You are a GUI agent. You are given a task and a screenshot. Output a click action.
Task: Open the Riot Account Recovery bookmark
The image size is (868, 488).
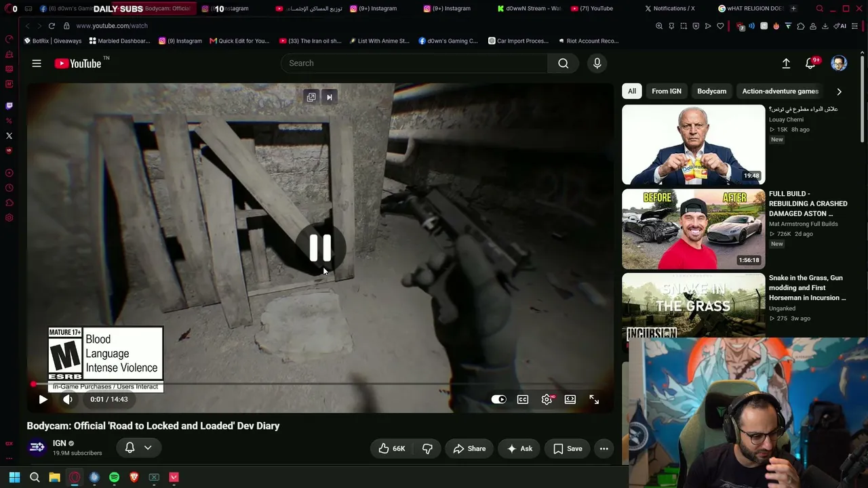pos(588,41)
